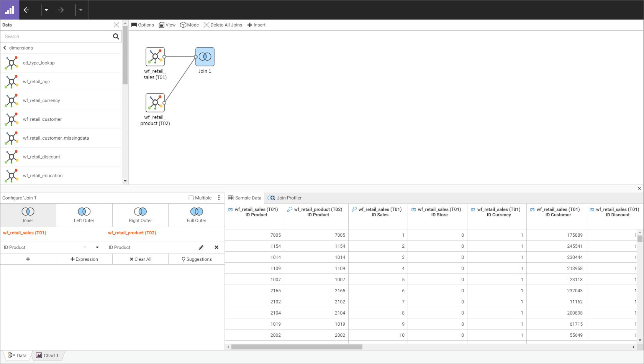644x364 pixels.
Task: Click the Join 1 node icon
Action: click(205, 57)
